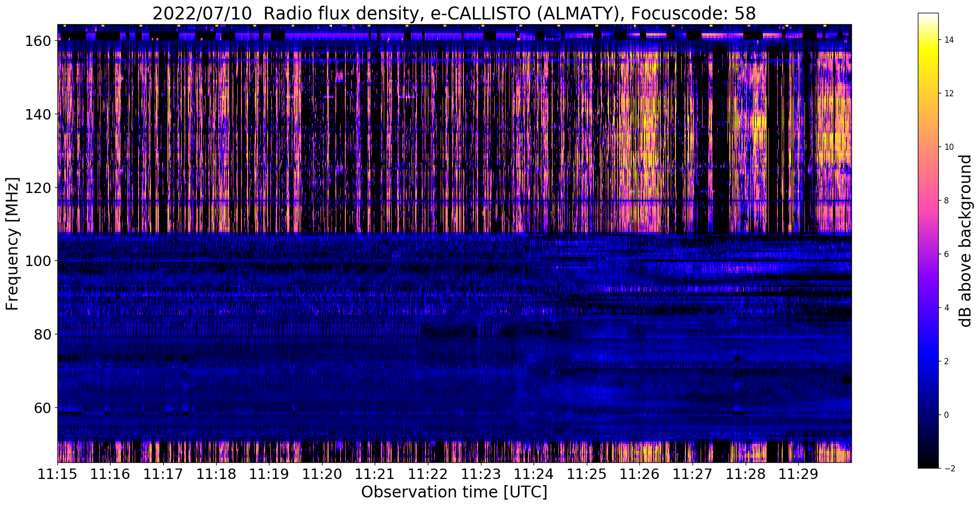Click the 11:27 time tick label
Screen dimensions: 980x506
693,474
